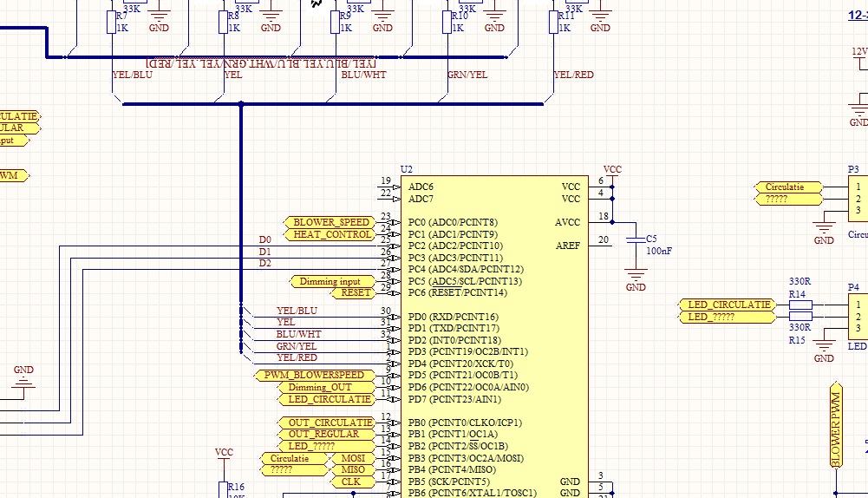Click the 330R value above R14
Viewport: 868px width, 498px height.
[799, 281]
